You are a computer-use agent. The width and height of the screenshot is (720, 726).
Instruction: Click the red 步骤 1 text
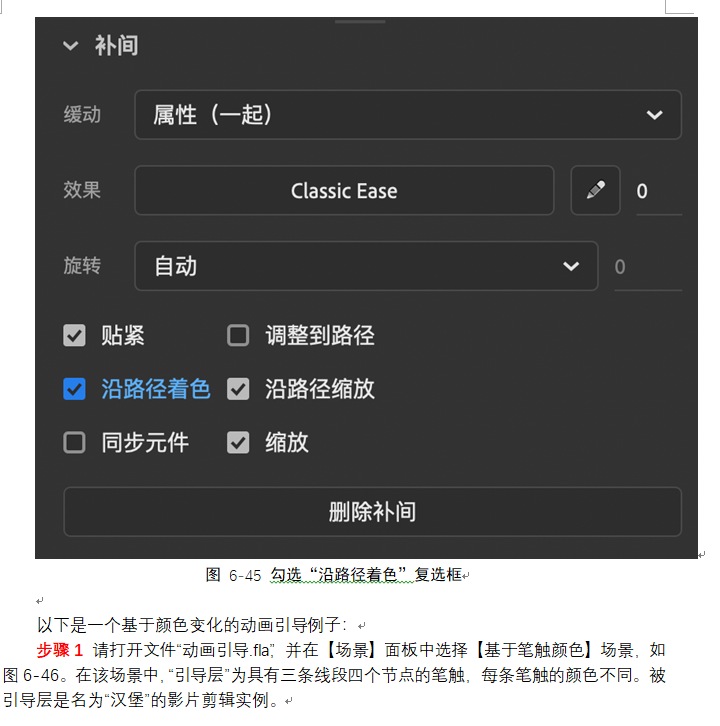60,650
